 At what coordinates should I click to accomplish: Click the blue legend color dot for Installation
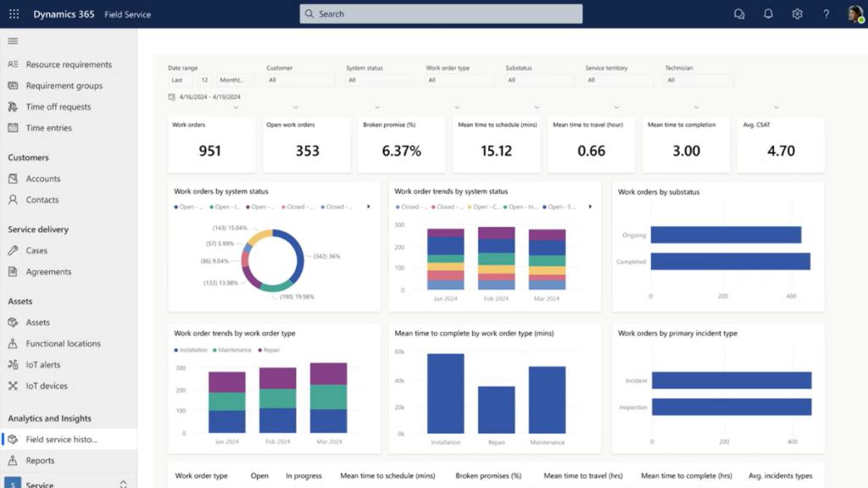click(x=175, y=349)
